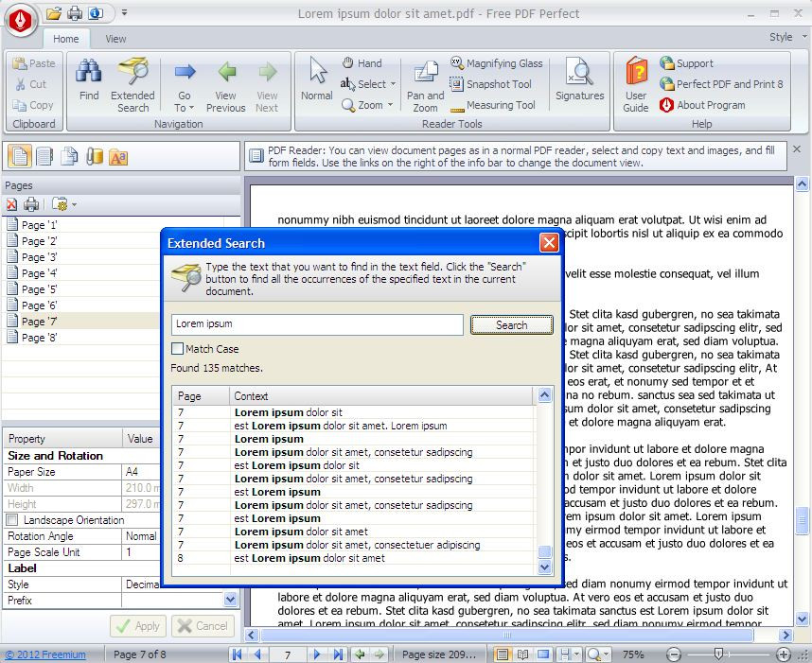This screenshot has height=663, width=812.
Task: Open the Support link
Action: pos(687,63)
